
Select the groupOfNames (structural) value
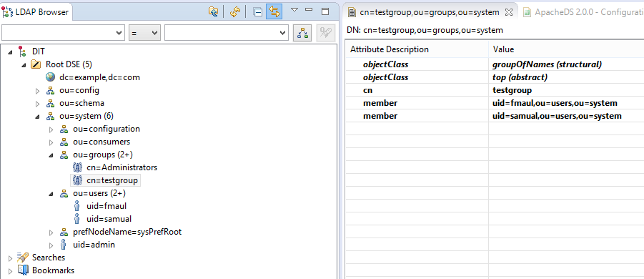(x=547, y=64)
